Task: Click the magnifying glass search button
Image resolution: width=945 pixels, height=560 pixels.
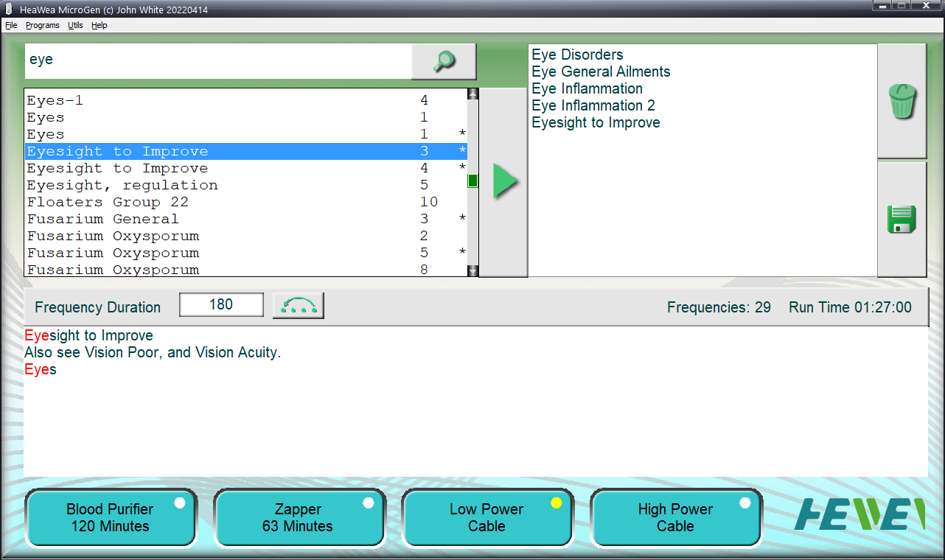Action: tap(444, 61)
